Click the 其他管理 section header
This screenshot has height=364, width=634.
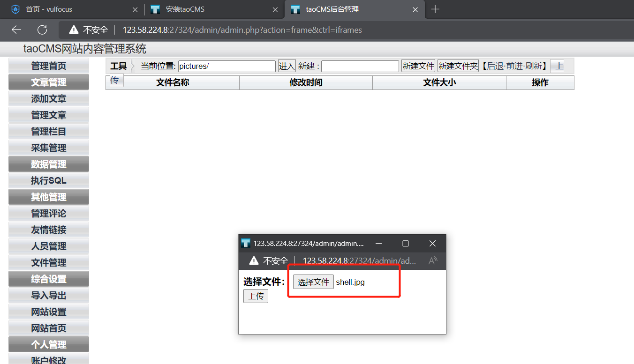point(49,197)
